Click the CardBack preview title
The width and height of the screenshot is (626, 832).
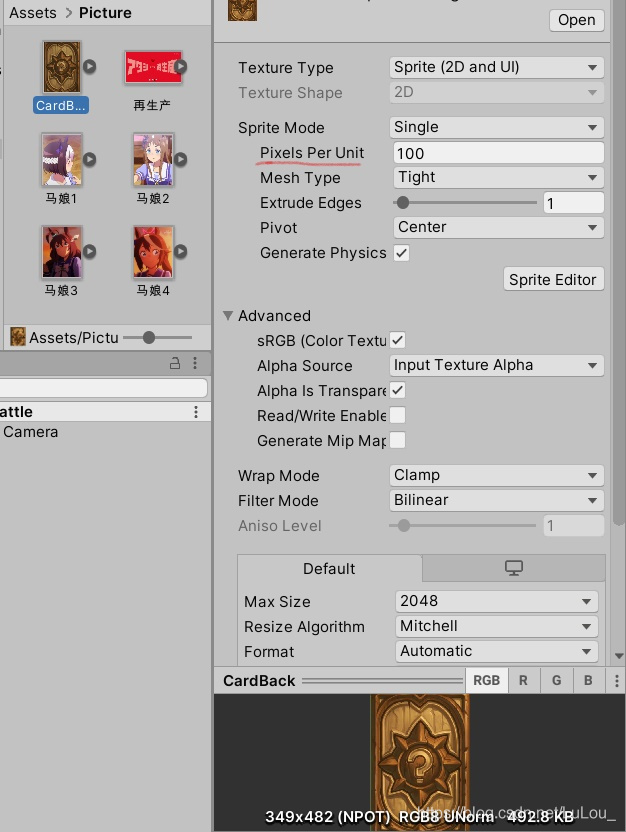pos(259,681)
